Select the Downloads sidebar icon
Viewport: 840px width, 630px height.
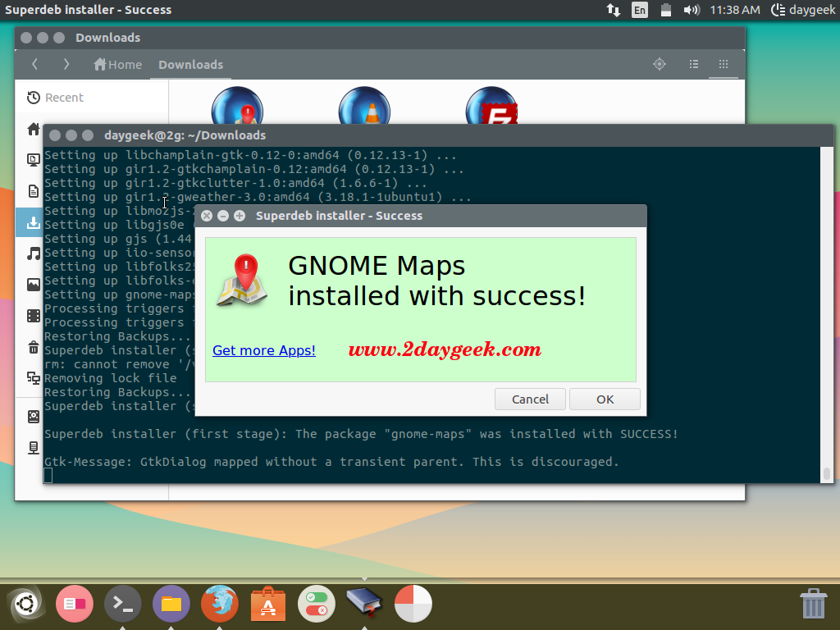coord(33,222)
